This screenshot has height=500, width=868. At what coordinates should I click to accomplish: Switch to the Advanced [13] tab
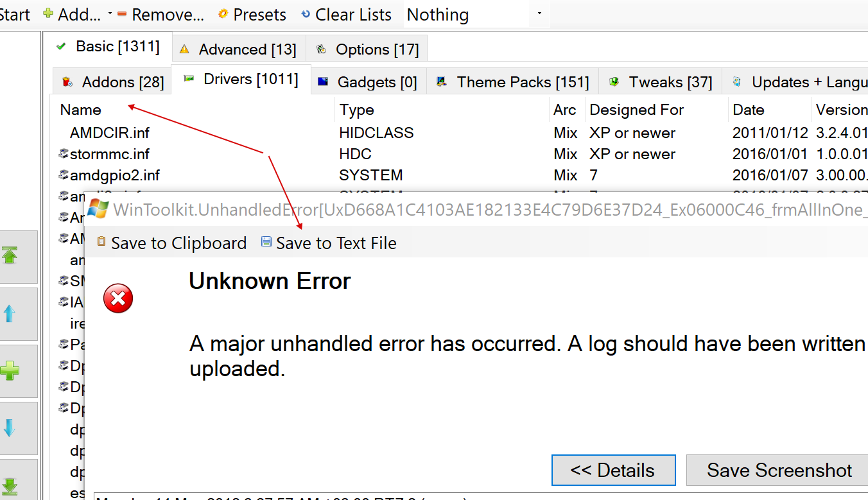click(238, 49)
